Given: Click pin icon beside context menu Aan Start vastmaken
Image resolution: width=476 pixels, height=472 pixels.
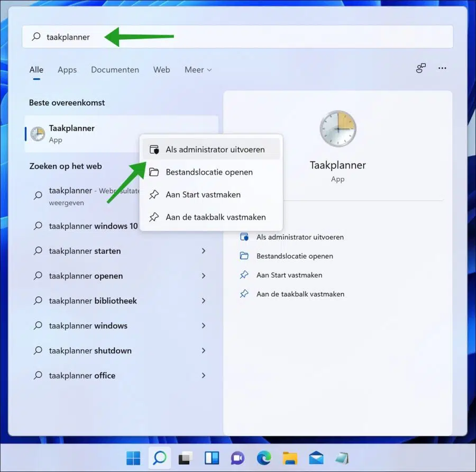Looking at the screenshot, I should (154, 195).
